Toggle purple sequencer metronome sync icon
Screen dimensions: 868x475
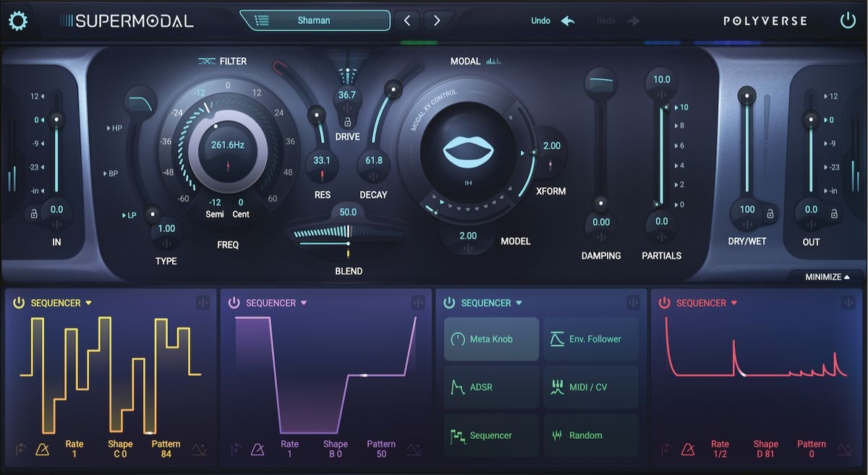point(258,450)
